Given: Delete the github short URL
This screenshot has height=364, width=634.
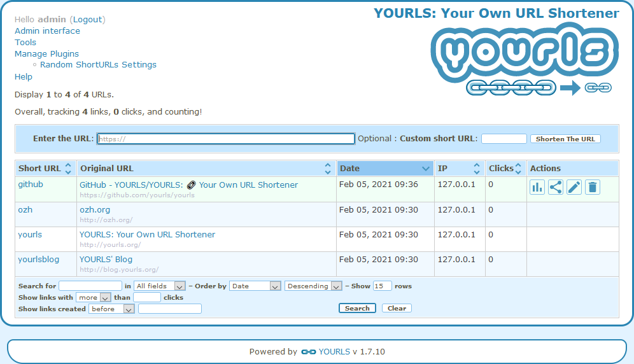Looking at the screenshot, I should pos(593,187).
